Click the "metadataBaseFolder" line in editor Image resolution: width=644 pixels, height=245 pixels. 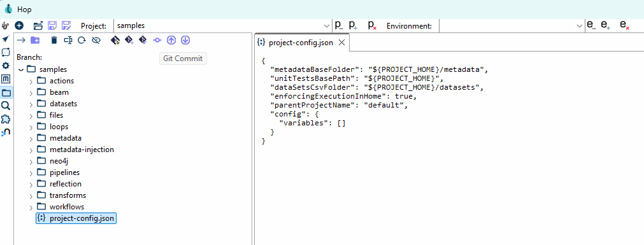click(378, 69)
